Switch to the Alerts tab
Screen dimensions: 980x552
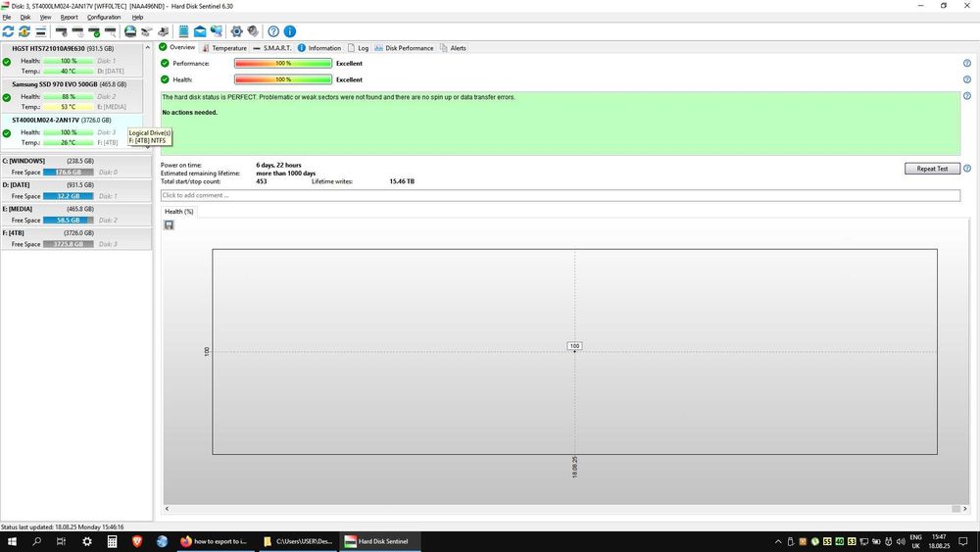(453, 48)
